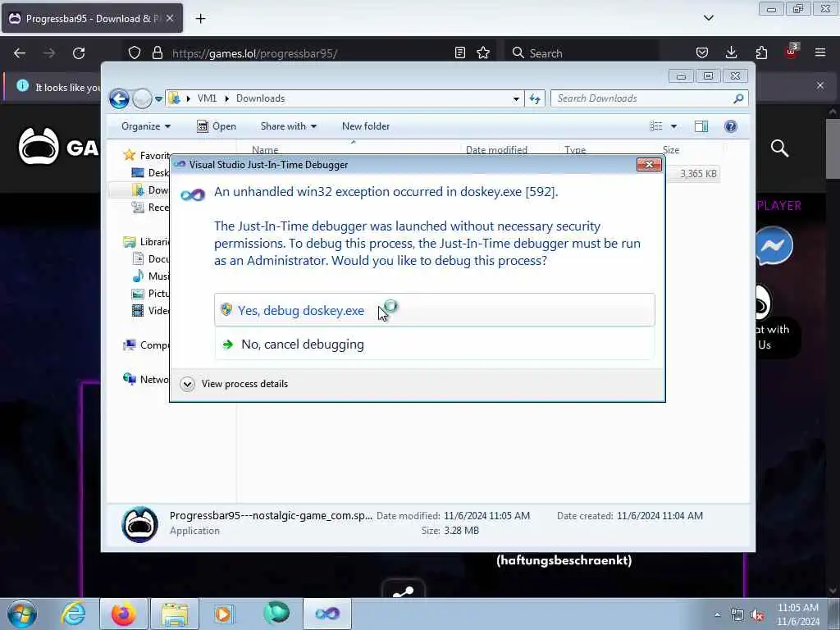The height and width of the screenshot is (630, 840).
Task: Show hidden system tray icons
Action: 717,615
